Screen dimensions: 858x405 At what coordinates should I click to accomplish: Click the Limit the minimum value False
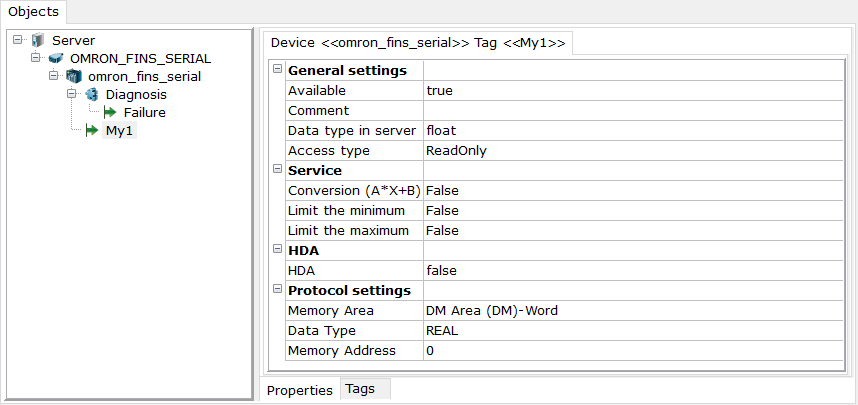[x=633, y=210]
